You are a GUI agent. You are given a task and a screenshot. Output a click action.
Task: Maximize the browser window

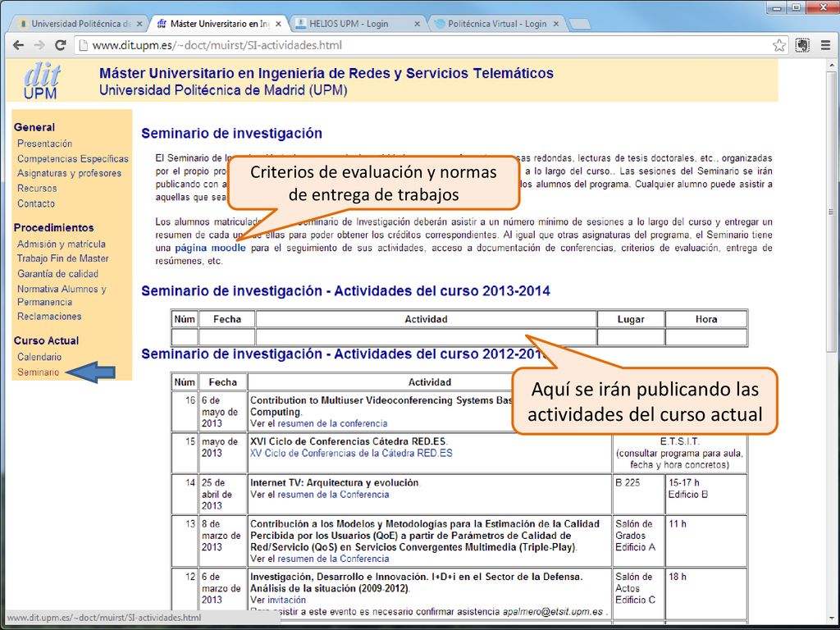797,7
